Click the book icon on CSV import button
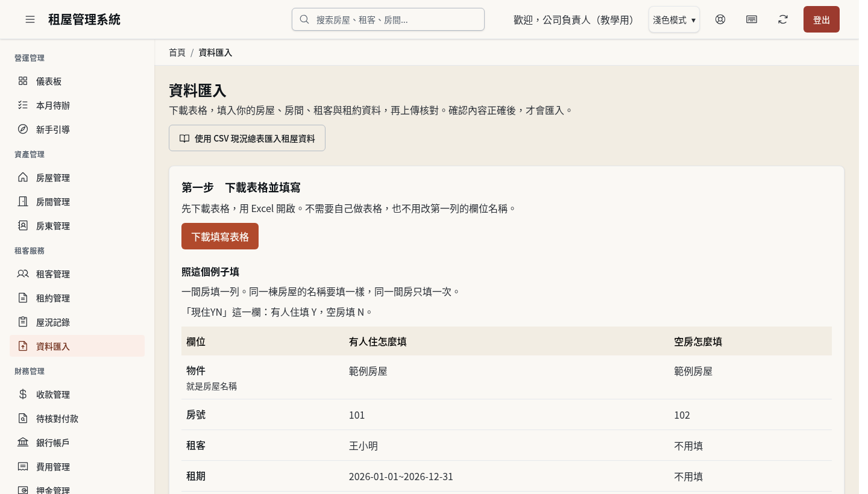 [x=184, y=139]
